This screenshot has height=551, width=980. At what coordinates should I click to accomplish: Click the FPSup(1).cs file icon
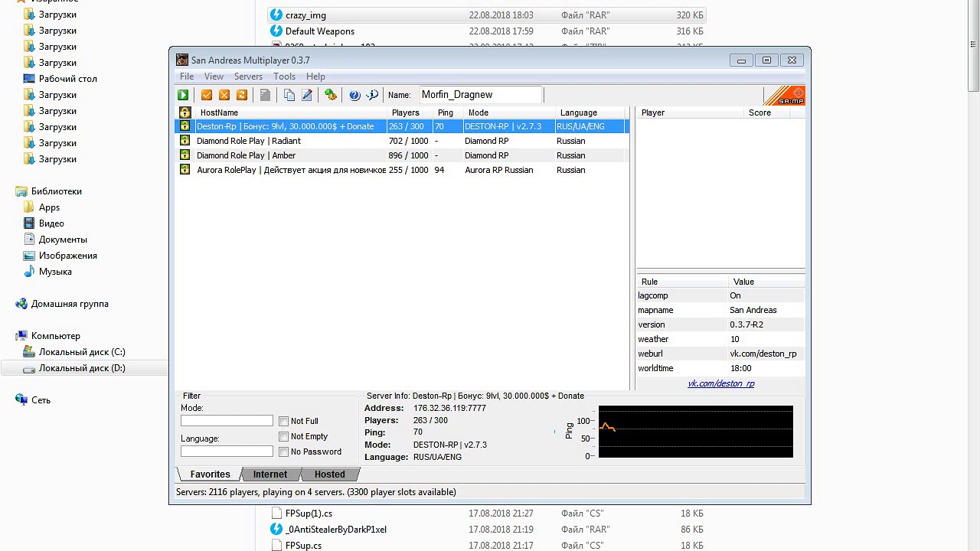277,514
